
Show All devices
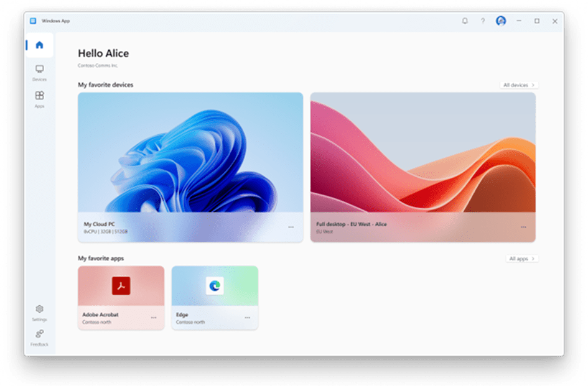pyautogui.click(x=519, y=85)
